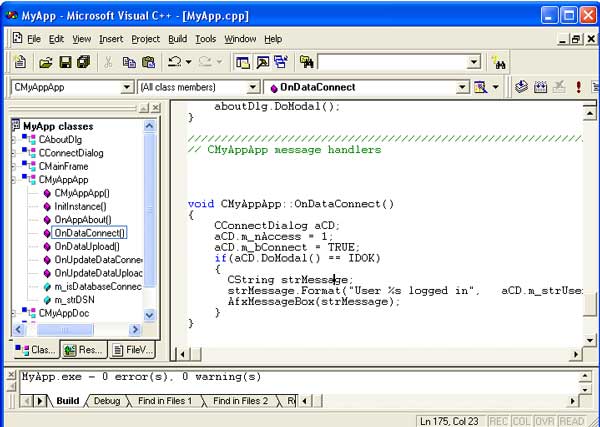The image size is (600, 427).
Task: Open the Insert menu
Action: pyautogui.click(x=111, y=39)
